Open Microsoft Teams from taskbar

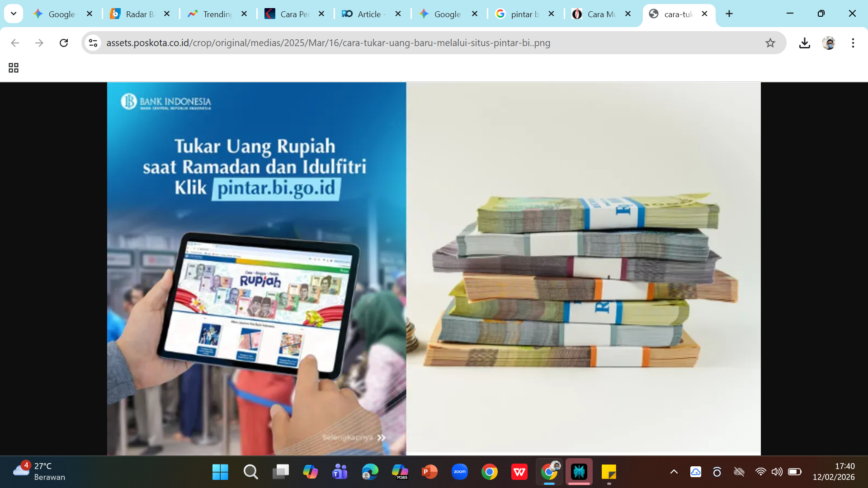click(340, 472)
